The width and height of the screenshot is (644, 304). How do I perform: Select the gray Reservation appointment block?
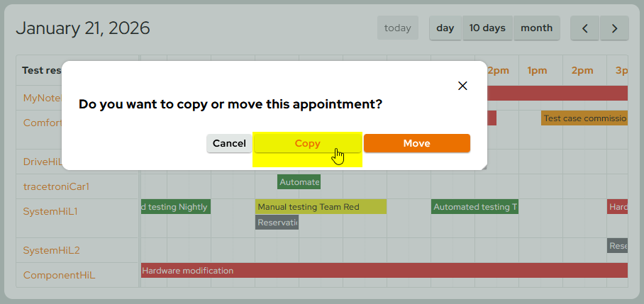click(277, 223)
